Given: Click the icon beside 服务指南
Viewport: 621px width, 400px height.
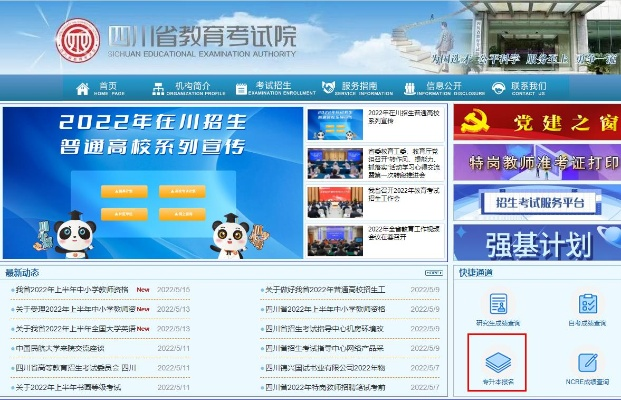Looking at the screenshot, I should coord(324,89).
